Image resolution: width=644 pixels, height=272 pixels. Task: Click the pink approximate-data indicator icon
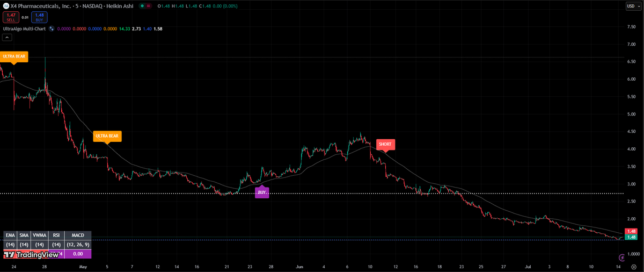coord(149,6)
